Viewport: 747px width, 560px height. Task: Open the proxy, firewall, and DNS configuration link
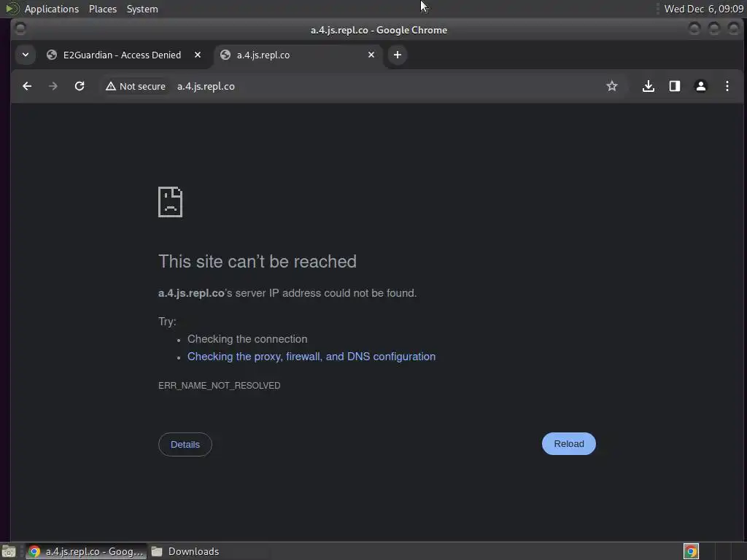[x=311, y=357]
